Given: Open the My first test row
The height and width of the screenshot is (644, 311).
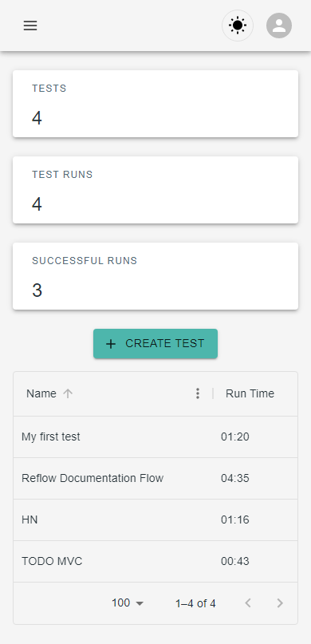Looking at the screenshot, I should click(x=155, y=437).
